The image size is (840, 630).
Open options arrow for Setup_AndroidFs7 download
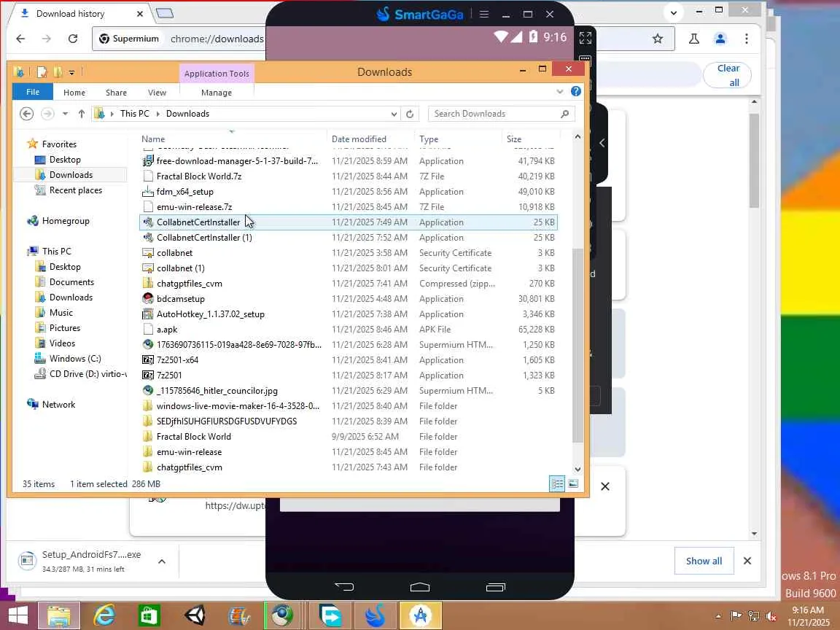[162, 561]
